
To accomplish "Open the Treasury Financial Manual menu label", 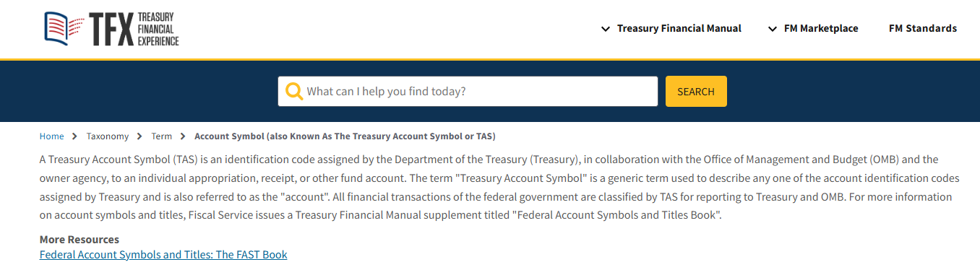I will 679,28.
